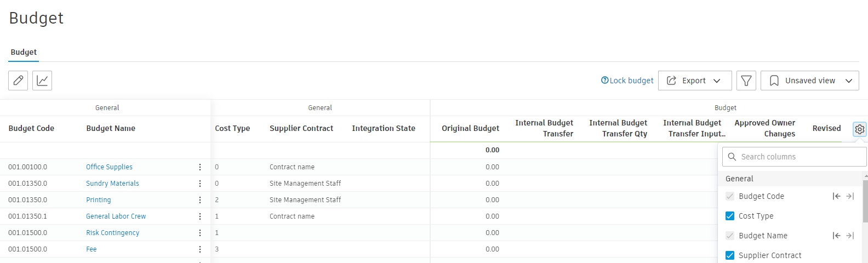Expand the Export dropdown
Viewport: 868px width, 263px height.
pyautogui.click(x=694, y=81)
